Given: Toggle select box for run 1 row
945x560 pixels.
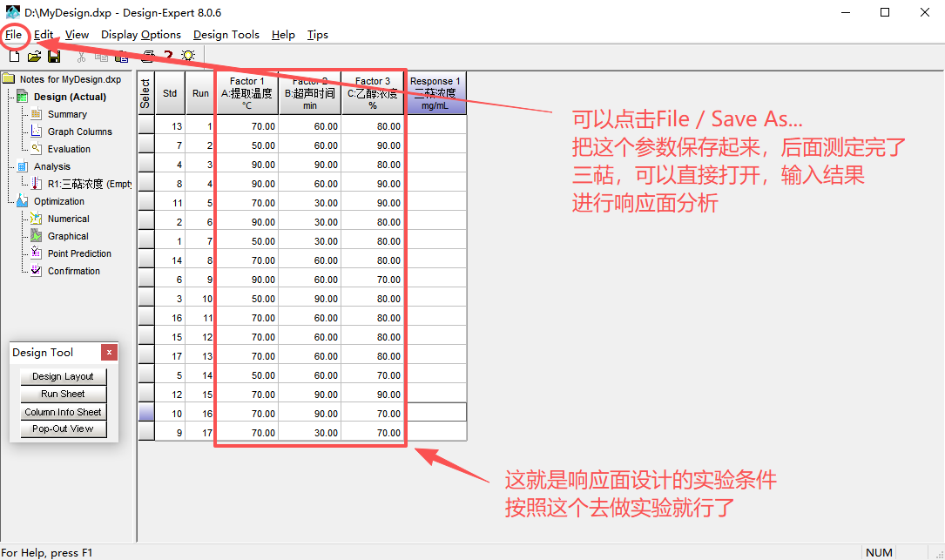Looking at the screenshot, I should 146,126.
